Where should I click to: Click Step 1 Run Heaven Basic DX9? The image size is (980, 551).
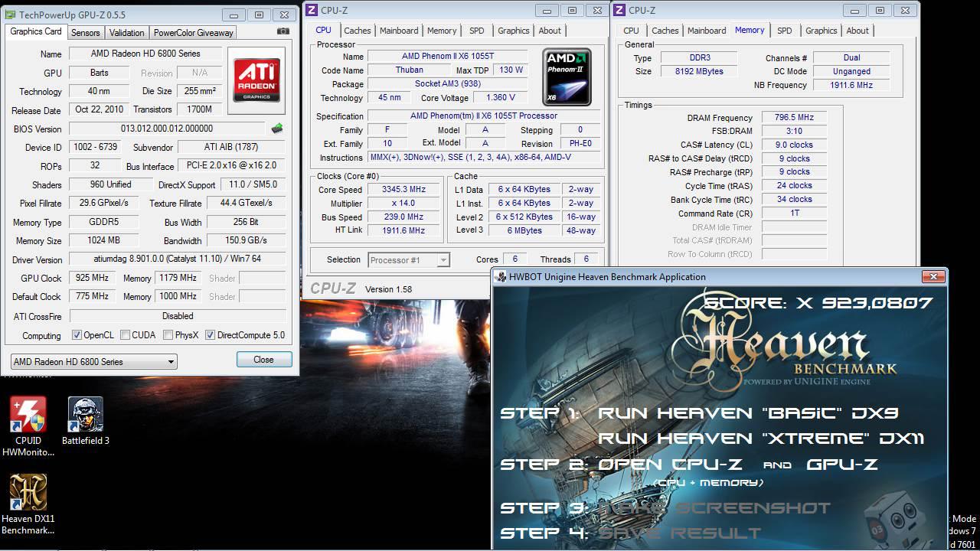[699, 413]
